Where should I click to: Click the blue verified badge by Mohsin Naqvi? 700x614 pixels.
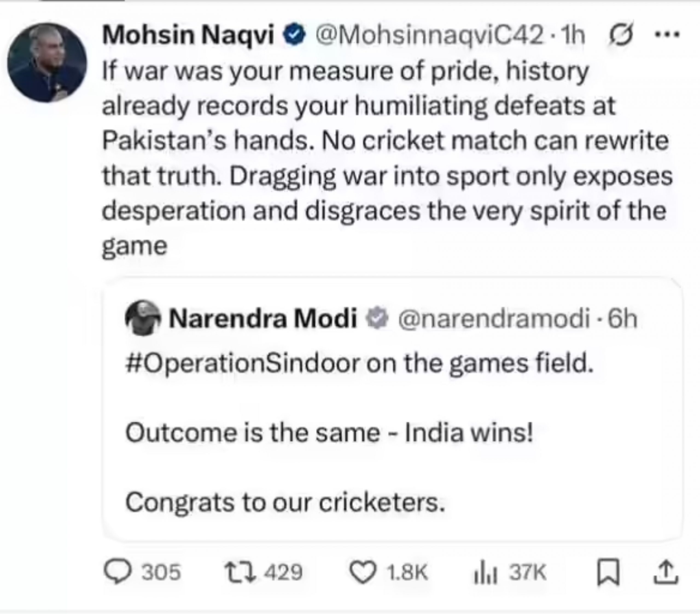click(294, 35)
